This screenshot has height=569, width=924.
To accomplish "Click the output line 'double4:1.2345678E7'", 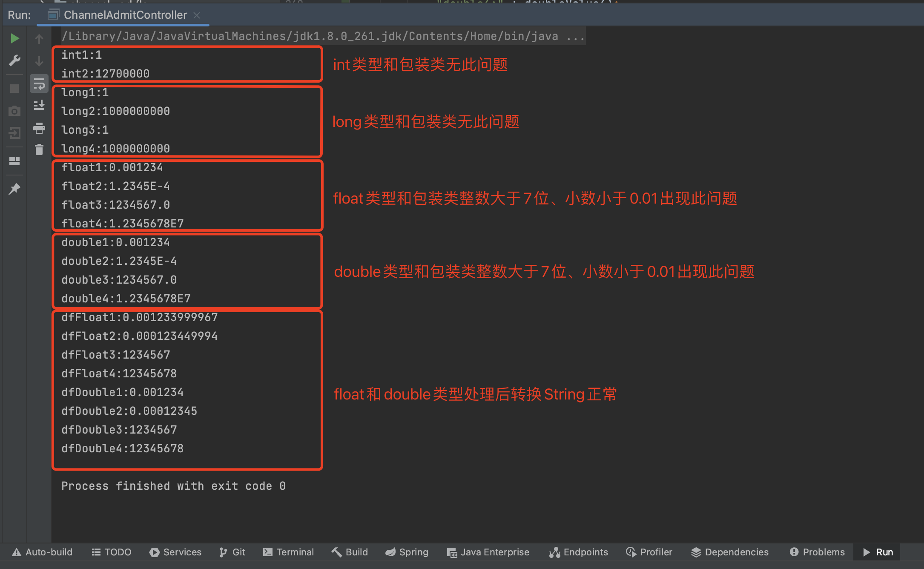I will click(x=126, y=299).
